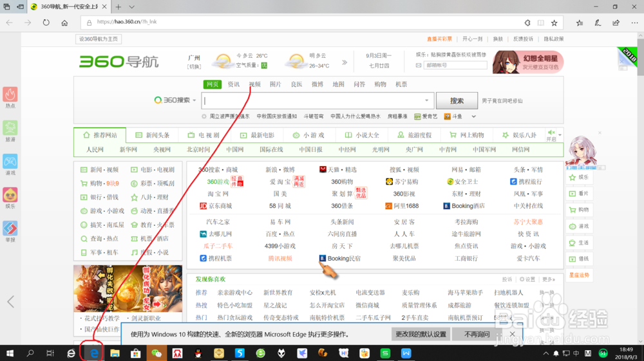The height and width of the screenshot is (361, 644).
Task: Show hidden system tray icons
Action: (x=546, y=353)
